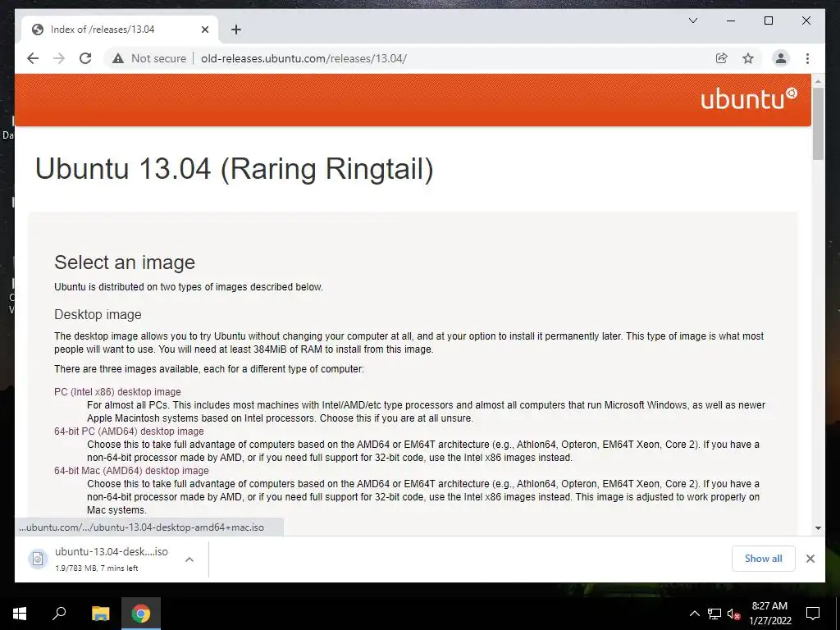This screenshot has height=630, width=840.
Task: Open a new browser tab
Action: (235, 30)
